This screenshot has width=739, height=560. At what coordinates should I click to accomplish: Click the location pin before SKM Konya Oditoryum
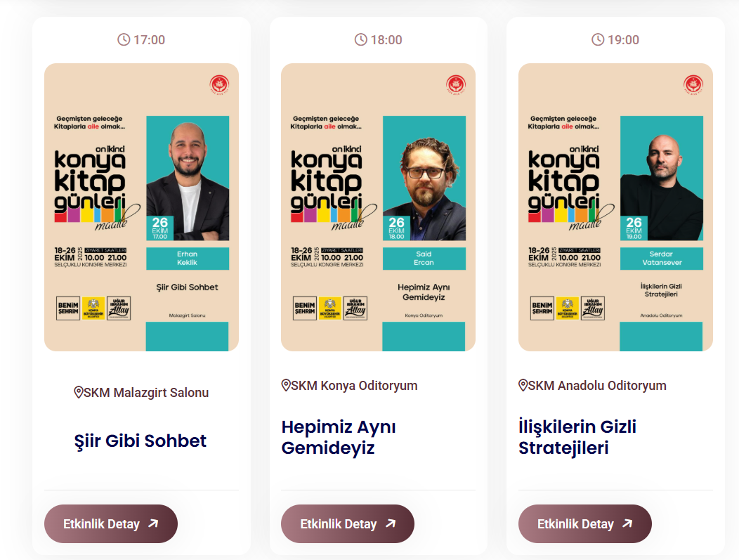(x=286, y=385)
